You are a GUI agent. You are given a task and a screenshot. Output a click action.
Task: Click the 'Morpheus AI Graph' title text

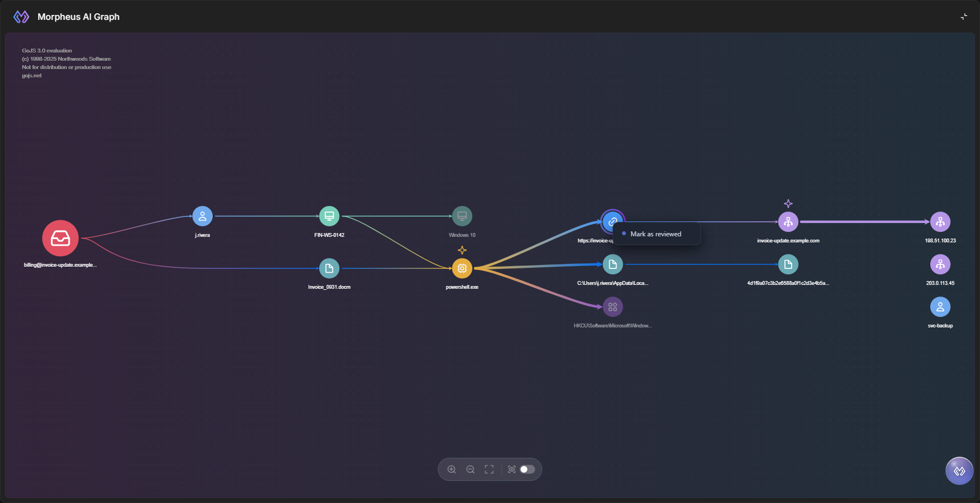pyautogui.click(x=78, y=17)
